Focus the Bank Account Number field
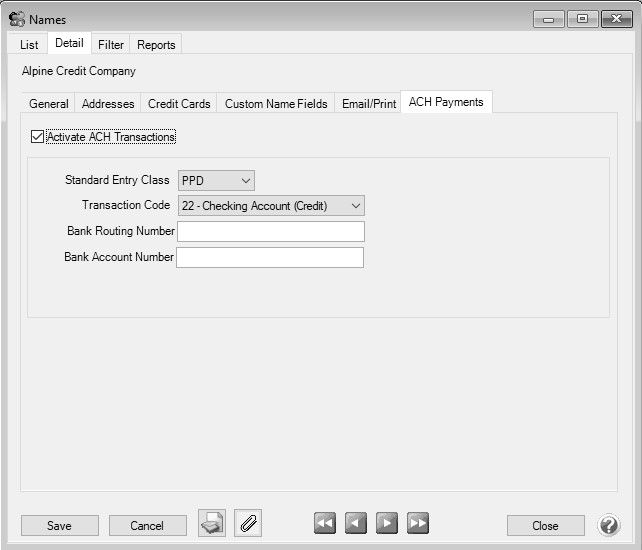This screenshot has width=642, height=550. pyautogui.click(x=270, y=258)
